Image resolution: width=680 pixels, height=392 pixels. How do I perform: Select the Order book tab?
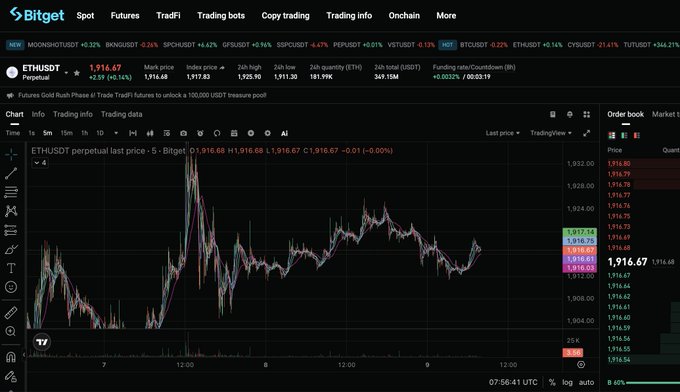(x=625, y=114)
